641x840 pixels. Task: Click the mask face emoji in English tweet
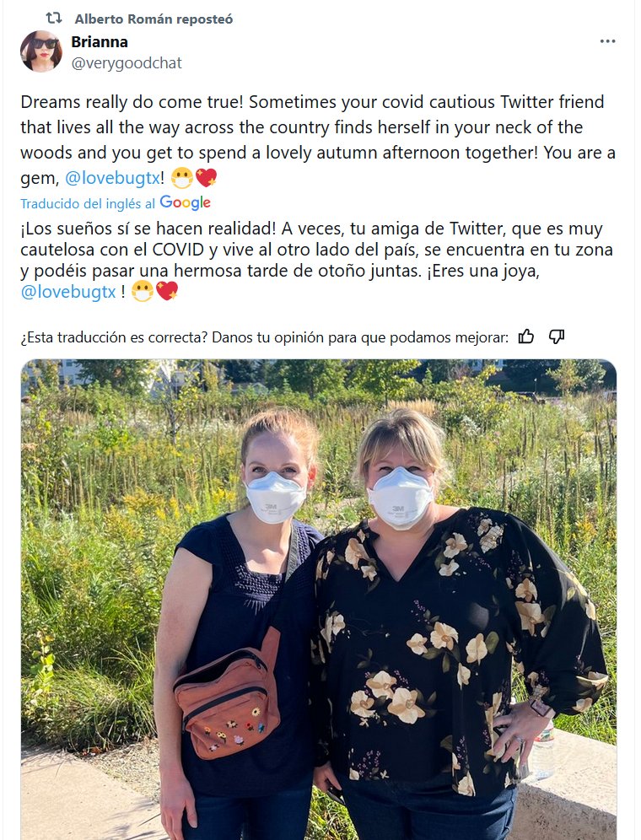(181, 178)
